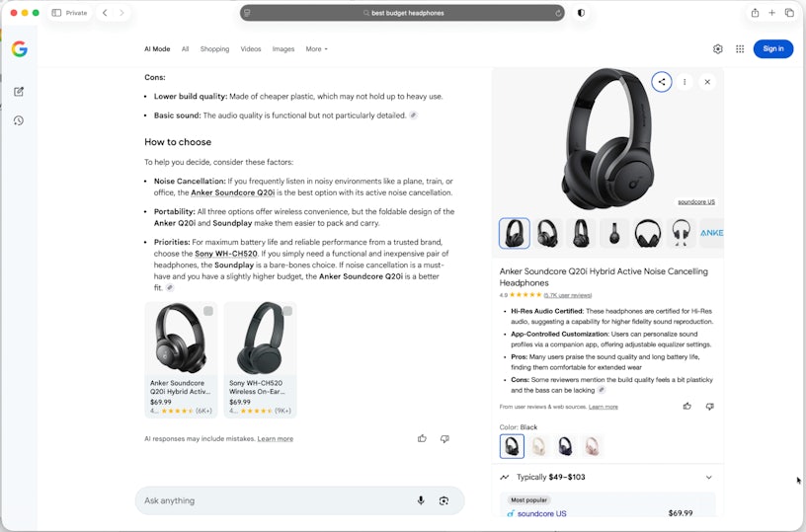Click the new chat compose icon in sidebar
Image resolution: width=806 pixels, height=532 pixels.
click(19, 92)
